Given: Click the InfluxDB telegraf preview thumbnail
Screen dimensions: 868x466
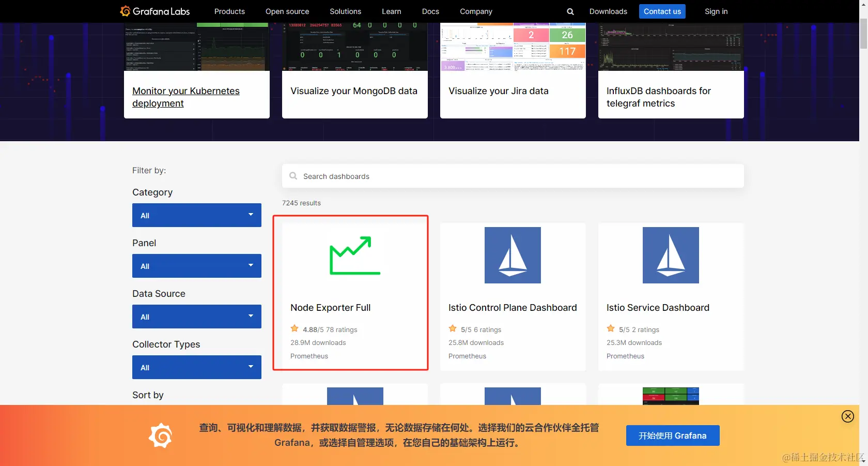Looking at the screenshot, I should point(671,47).
